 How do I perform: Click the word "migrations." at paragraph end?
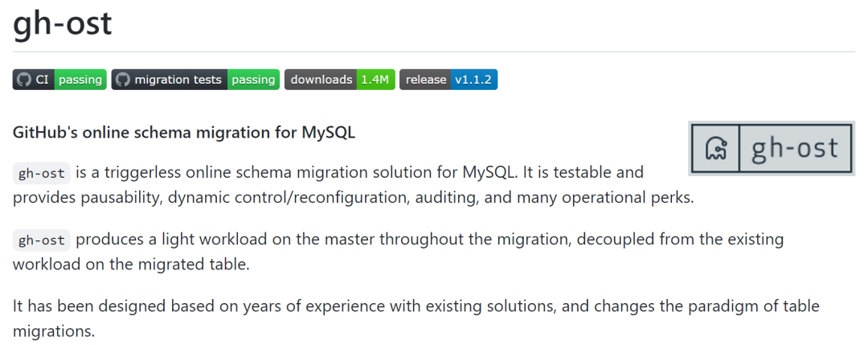(x=54, y=331)
